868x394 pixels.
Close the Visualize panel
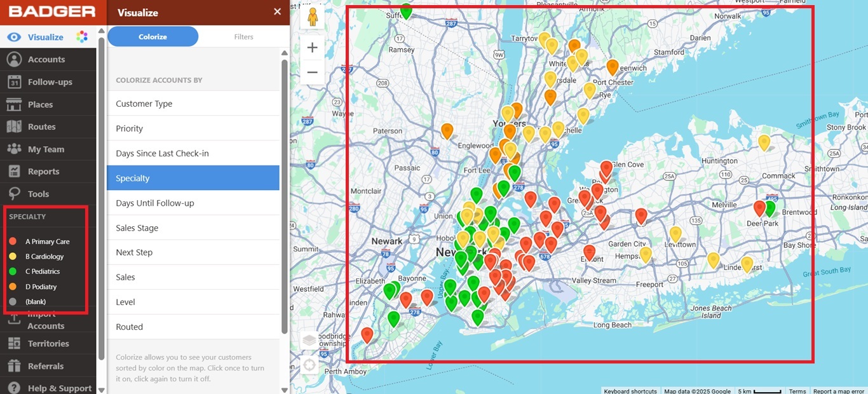pyautogui.click(x=277, y=12)
